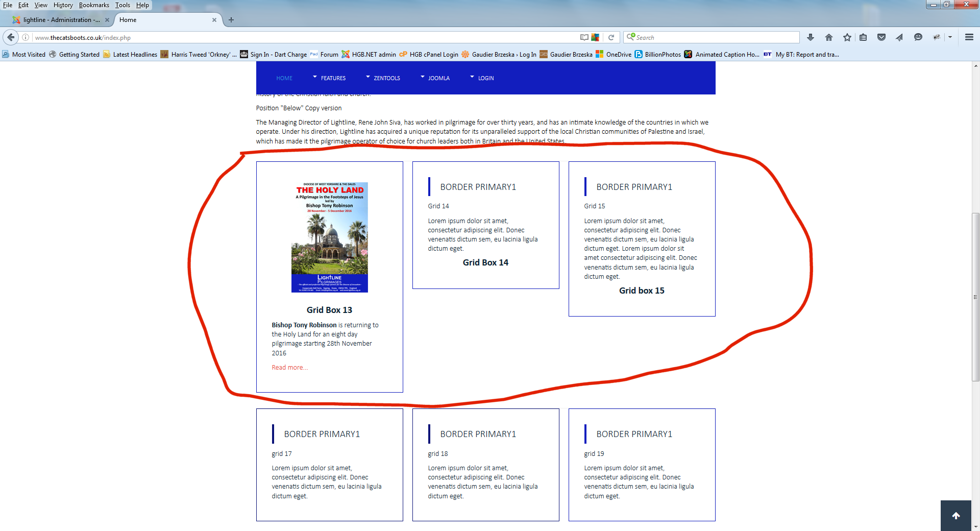This screenshot has width=980, height=531.
Task: Show bookmarks list icon
Action: point(863,37)
